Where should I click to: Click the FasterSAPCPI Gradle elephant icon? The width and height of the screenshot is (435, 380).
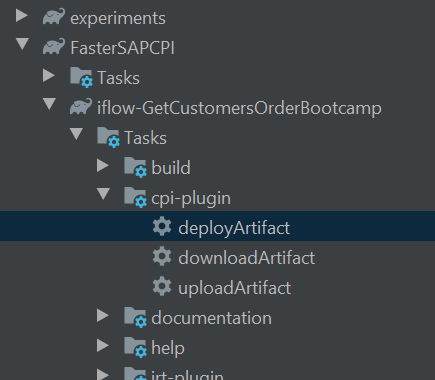point(54,47)
